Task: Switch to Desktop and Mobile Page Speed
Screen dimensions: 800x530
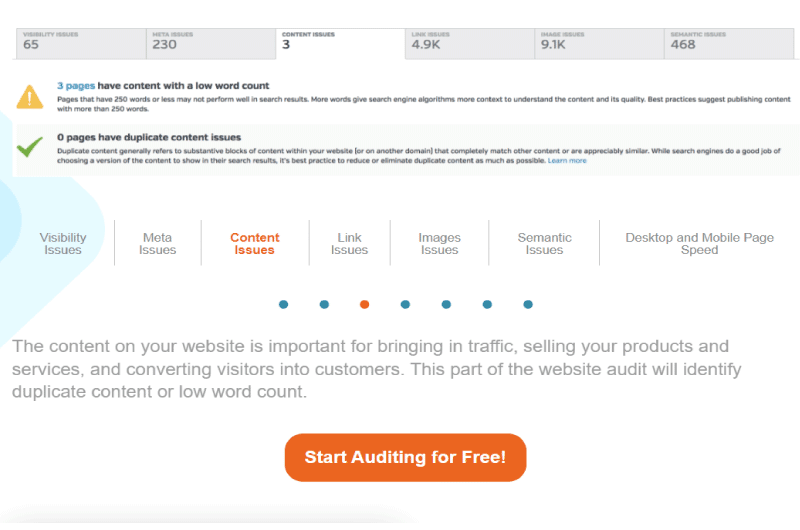Action: [699, 244]
